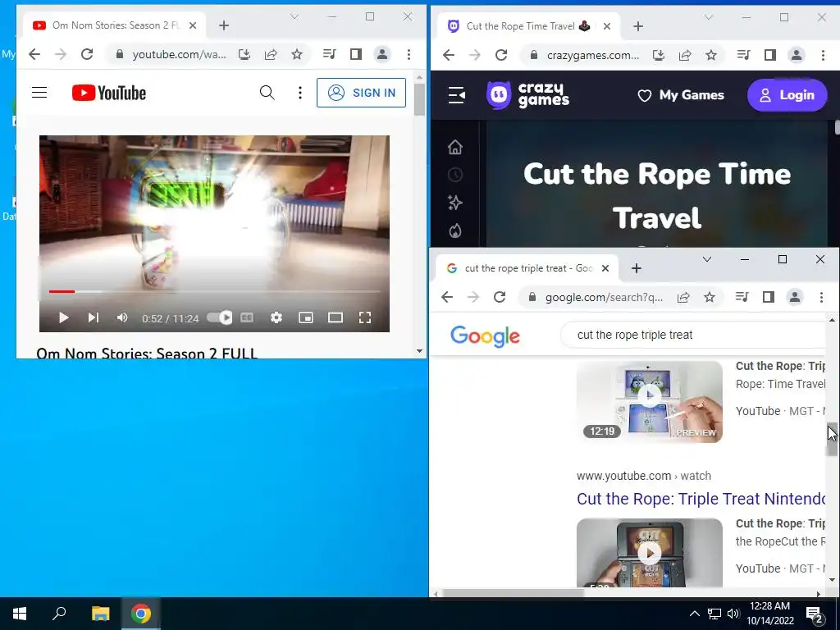
Task: Click youtube.com address bar
Action: (x=179, y=54)
